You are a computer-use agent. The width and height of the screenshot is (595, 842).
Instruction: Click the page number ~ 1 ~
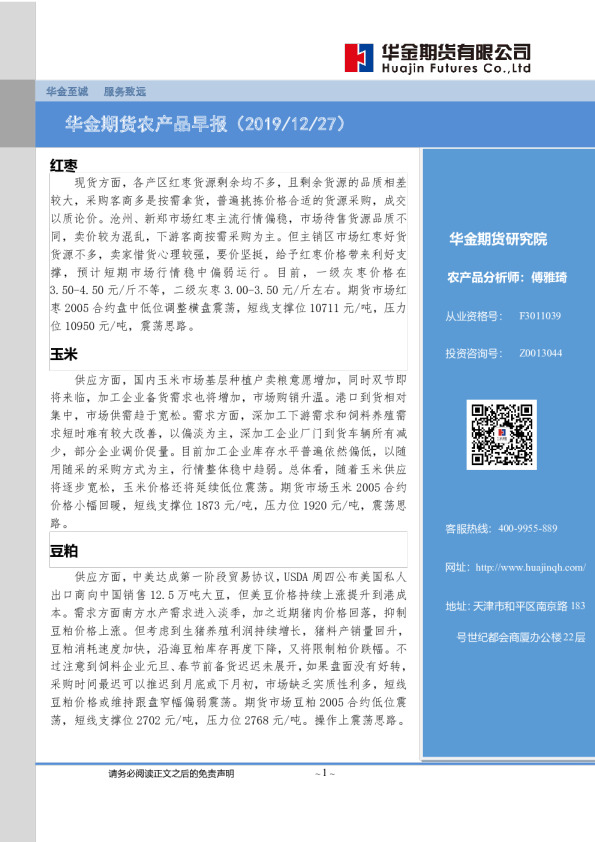pos(325,773)
